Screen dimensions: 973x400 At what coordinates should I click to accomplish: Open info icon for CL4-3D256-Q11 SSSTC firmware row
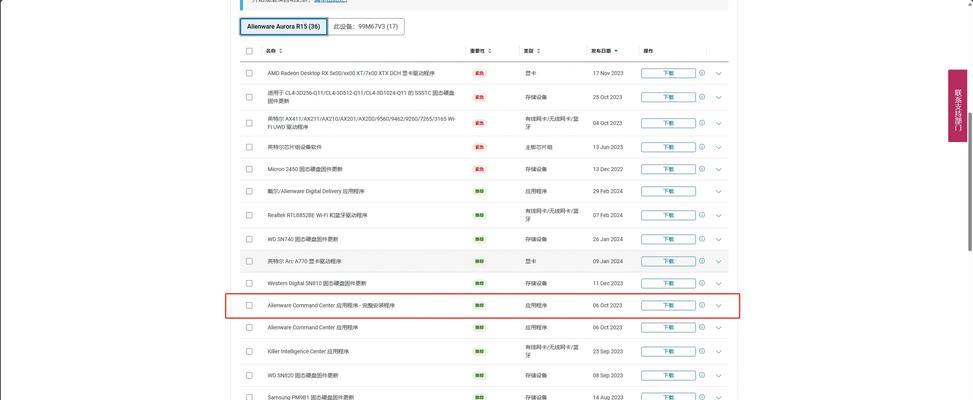[x=702, y=97]
